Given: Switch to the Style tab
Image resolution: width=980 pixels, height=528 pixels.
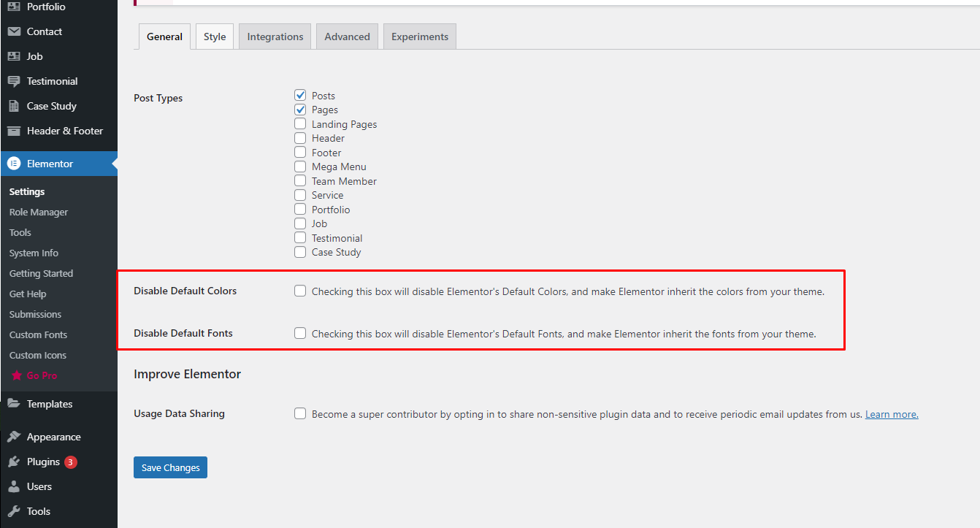Looking at the screenshot, I should [x=215, y=37].
